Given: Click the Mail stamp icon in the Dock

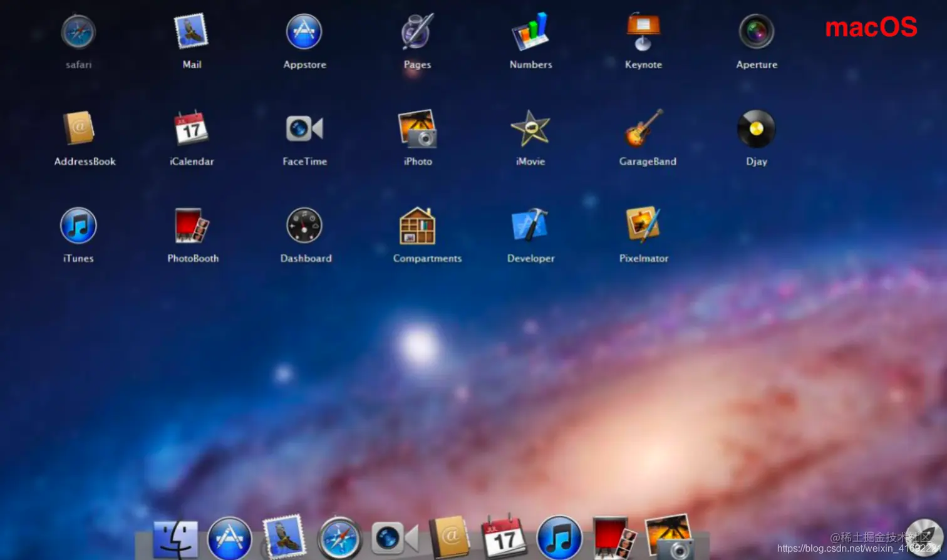Looking at the screenshot, I should pos(285,537).
